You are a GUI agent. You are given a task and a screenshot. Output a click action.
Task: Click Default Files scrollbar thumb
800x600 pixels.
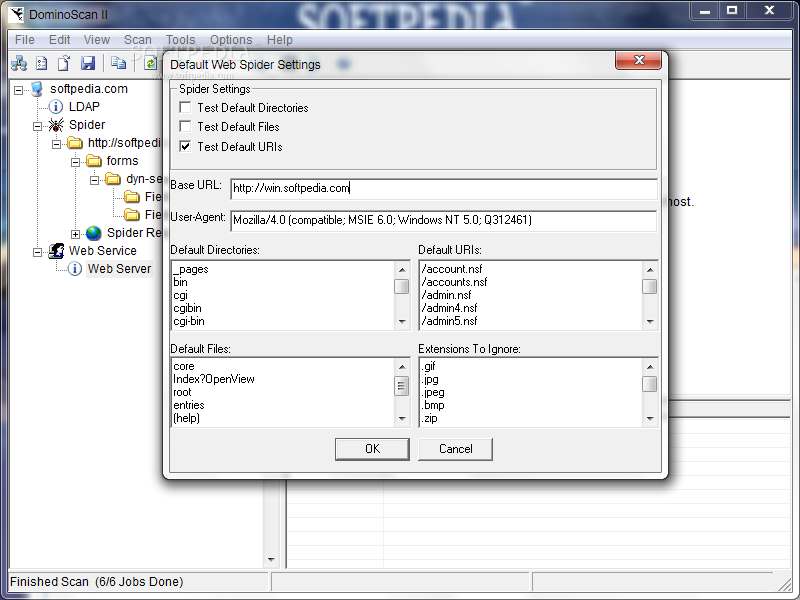coord(402,386)
